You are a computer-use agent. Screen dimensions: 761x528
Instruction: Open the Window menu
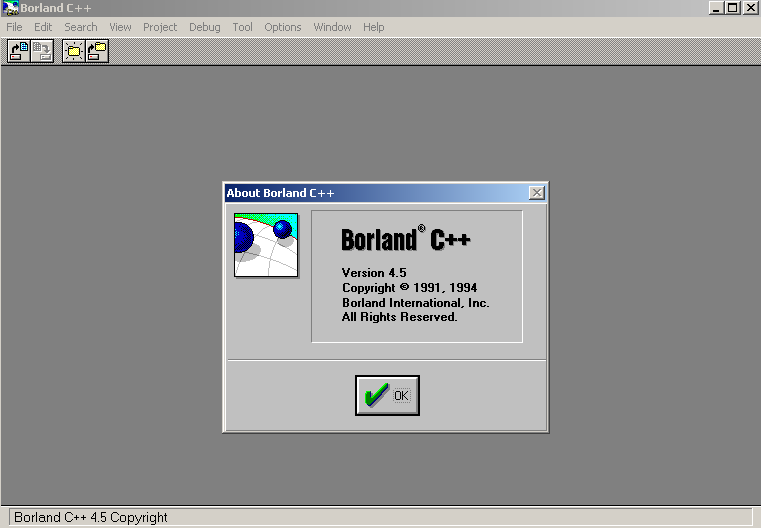tap(332, 27)
